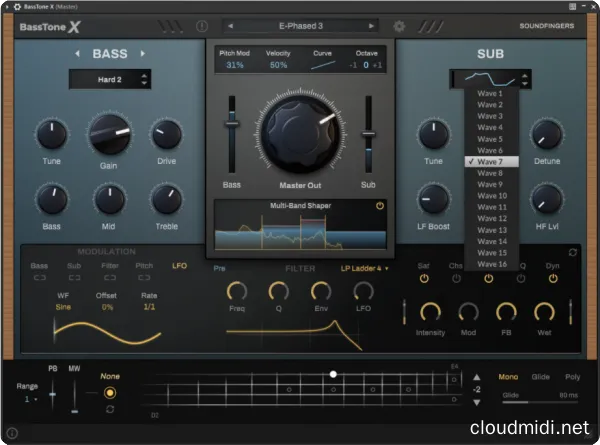The image size is (600, 445).
Task: Click the Bass modulation link icon
Action: click(39, 277)
